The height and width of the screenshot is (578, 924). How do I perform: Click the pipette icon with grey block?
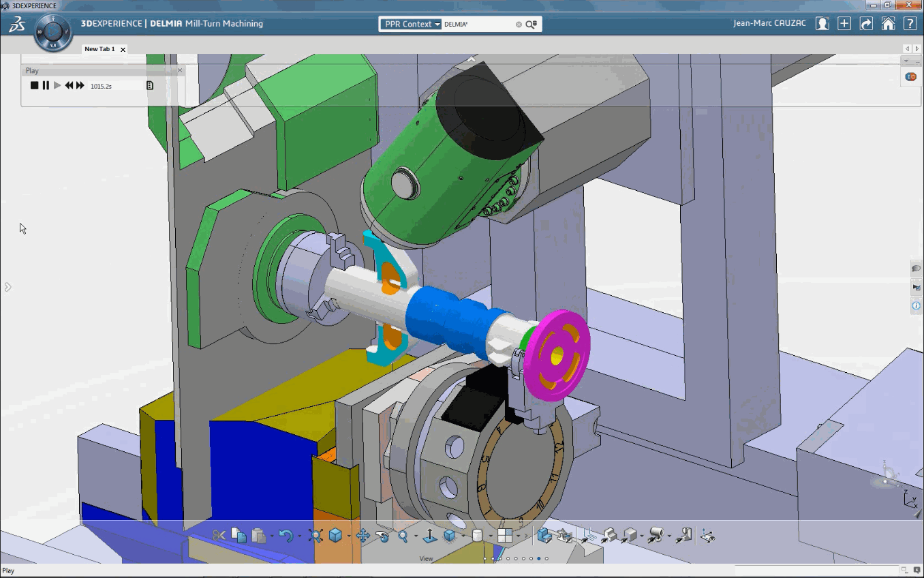(629, 536)
